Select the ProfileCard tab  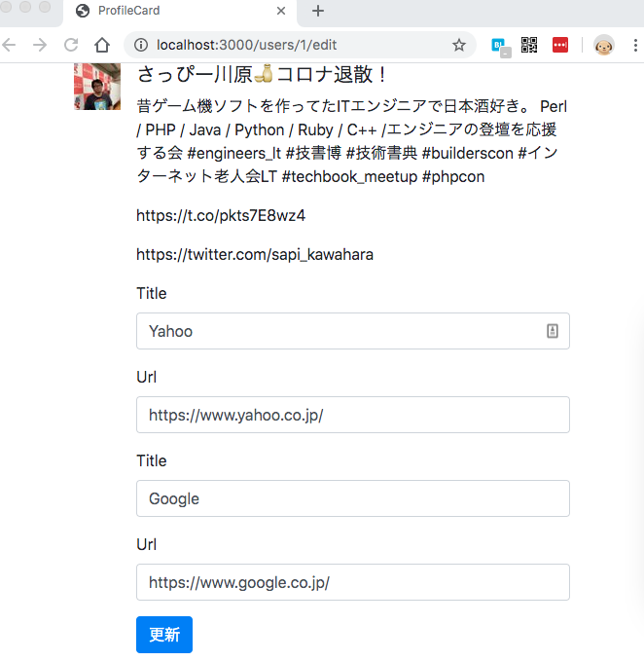click(180, 13)
